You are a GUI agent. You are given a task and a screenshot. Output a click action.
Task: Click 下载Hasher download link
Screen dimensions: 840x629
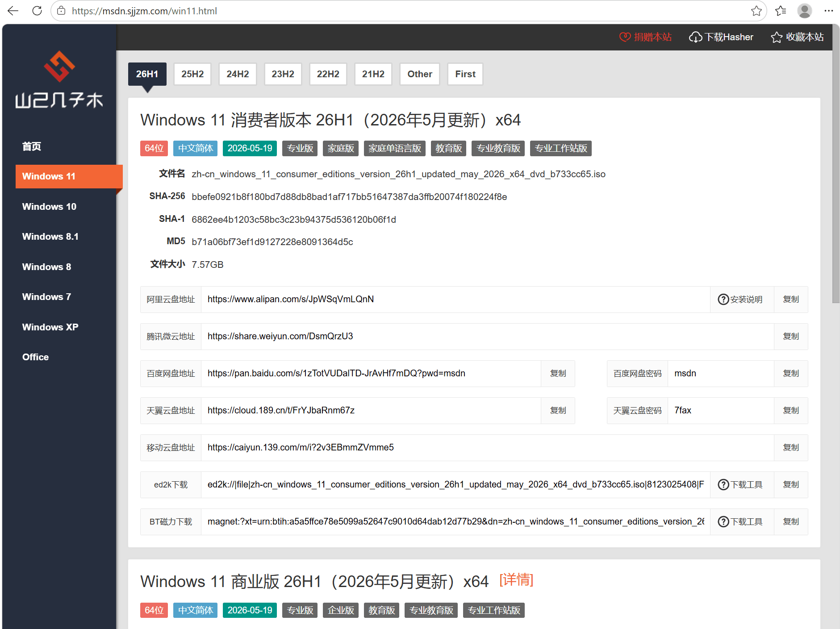coord(721,37)
